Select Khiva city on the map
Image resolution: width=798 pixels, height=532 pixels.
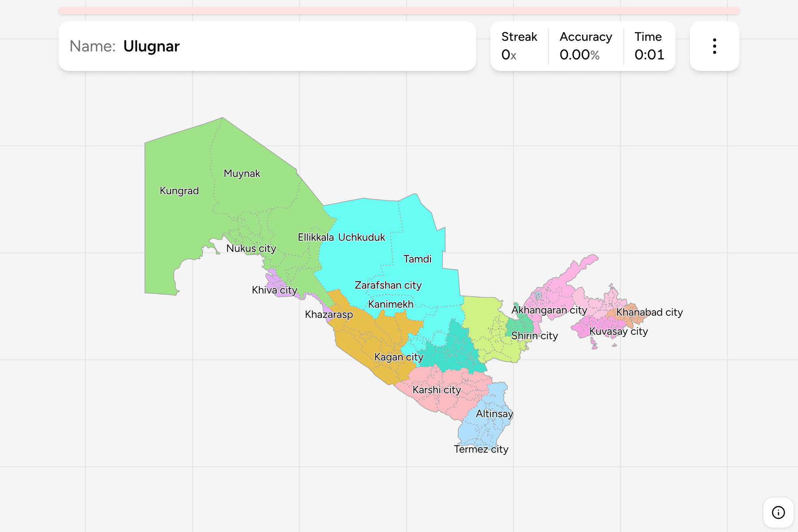(274, 290)
